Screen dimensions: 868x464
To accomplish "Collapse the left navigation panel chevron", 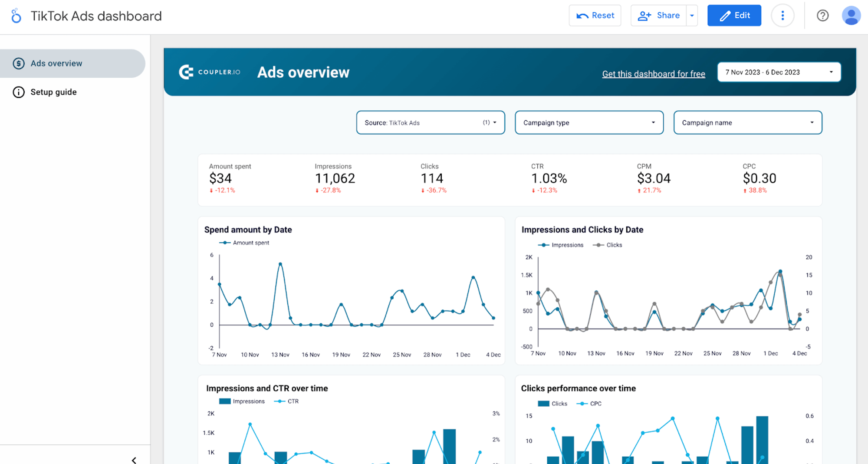I will [134, 460].
